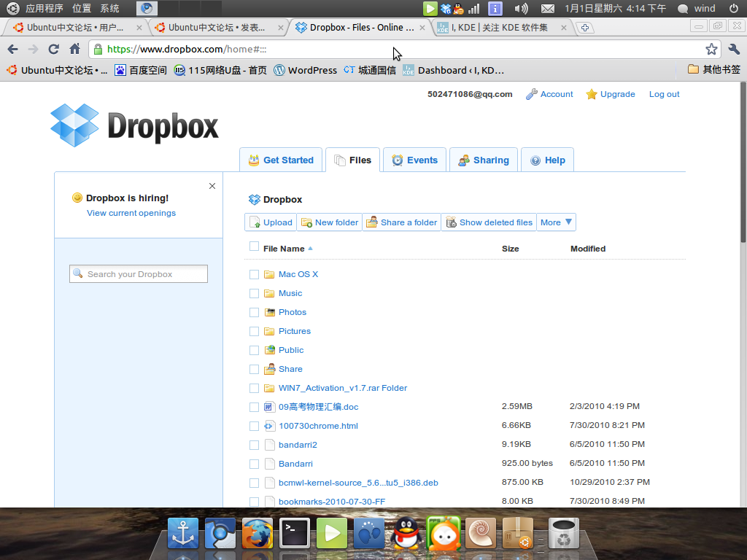Open the WordPress bookmark
This screenshot has width=747, height=560.
pos(306,70)
